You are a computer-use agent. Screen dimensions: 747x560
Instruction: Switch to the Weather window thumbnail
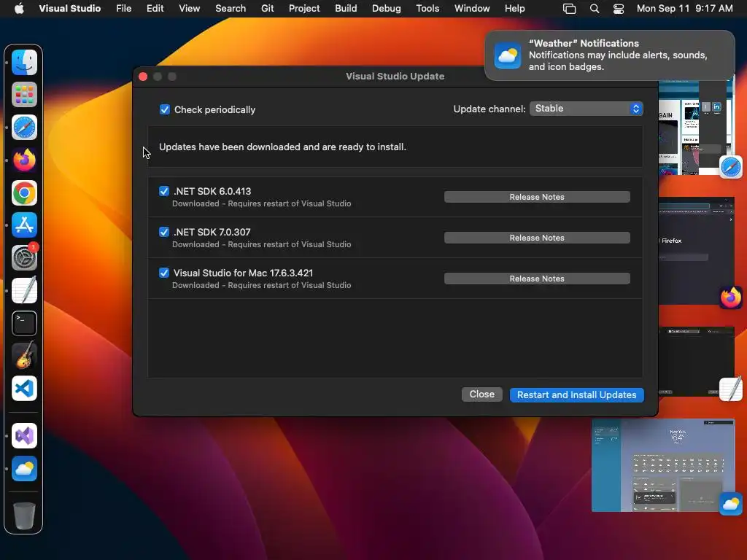point(662,465)
